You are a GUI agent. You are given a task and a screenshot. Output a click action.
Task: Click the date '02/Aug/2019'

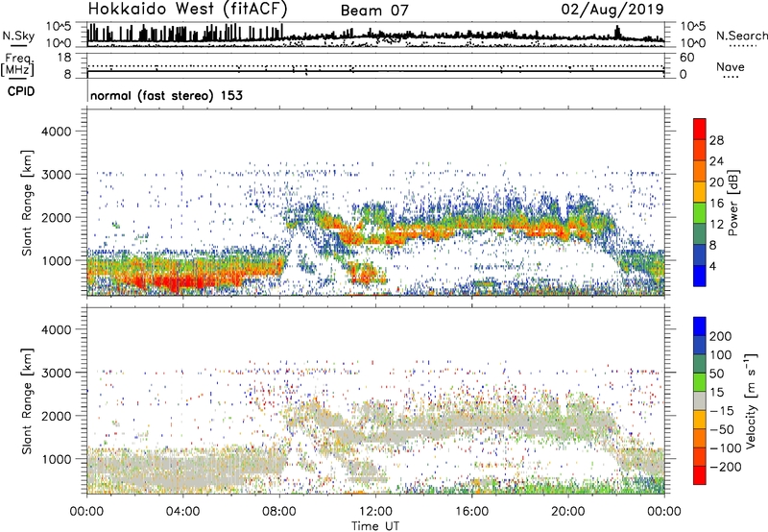click(612, 10)
